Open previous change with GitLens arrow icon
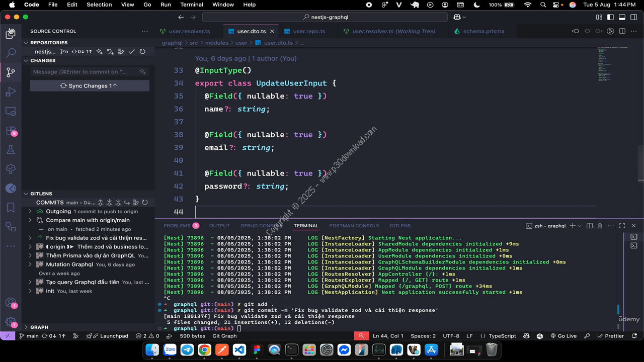Viewport: 644px width, 362px height. point(576,31)
